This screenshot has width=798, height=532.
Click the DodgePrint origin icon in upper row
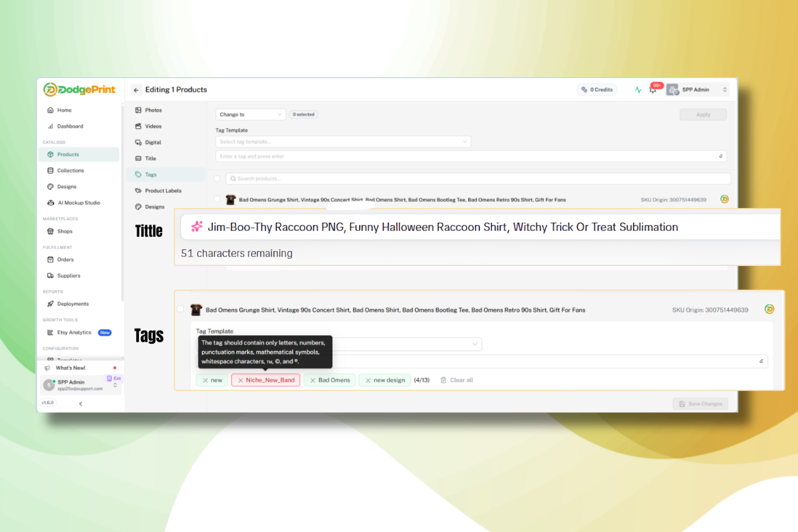tap(724, 199)
